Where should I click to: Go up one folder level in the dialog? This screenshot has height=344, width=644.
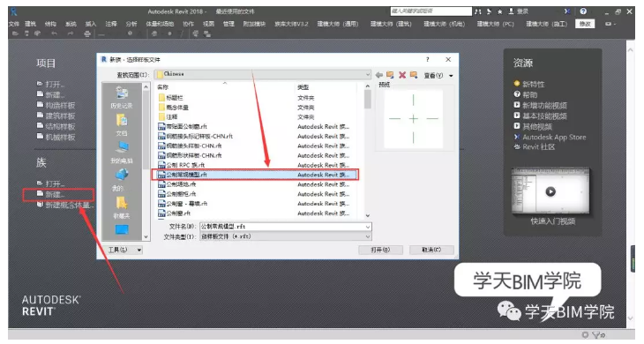tap(390, 75)
